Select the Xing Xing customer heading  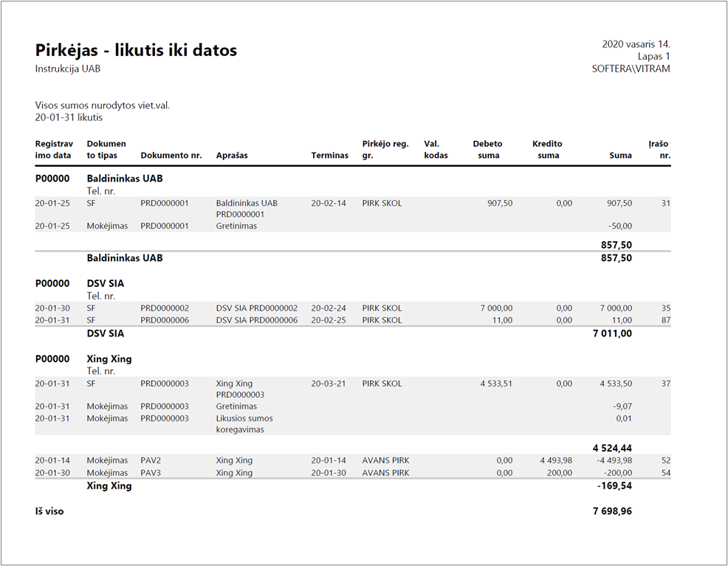point(109,359)
